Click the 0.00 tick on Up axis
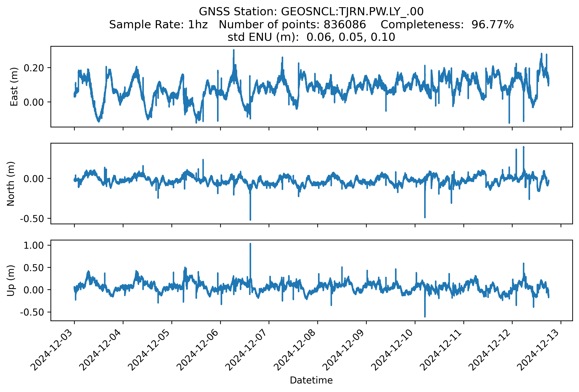The height and width of the screenshot is (392, 579). point(34,290)
